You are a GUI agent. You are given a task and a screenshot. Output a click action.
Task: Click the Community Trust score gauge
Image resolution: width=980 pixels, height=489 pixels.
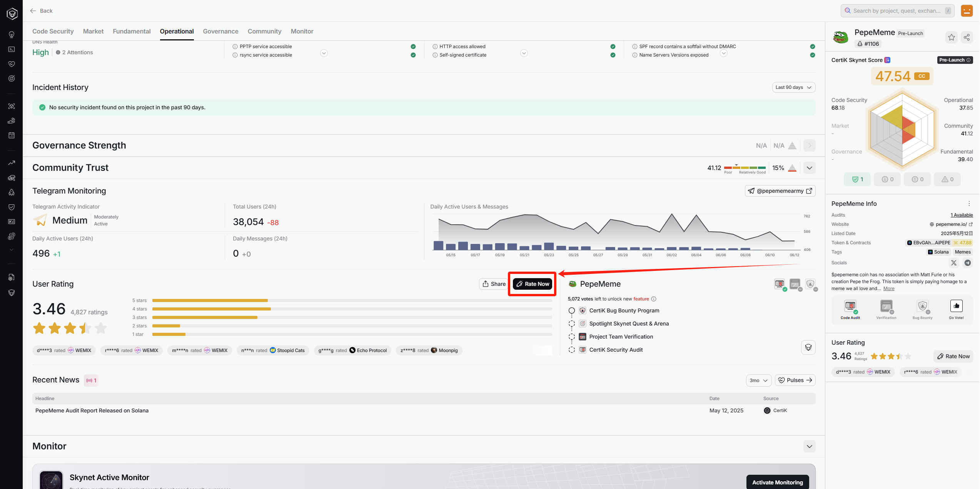tap(745, 168)
